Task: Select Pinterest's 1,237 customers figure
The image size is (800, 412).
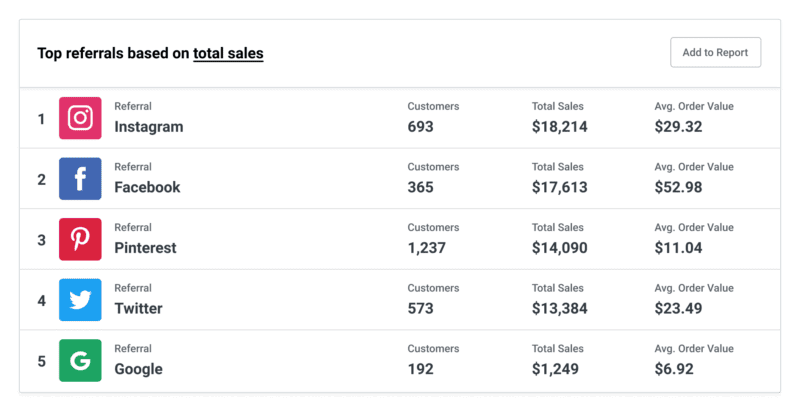Action: pos(426,248)
